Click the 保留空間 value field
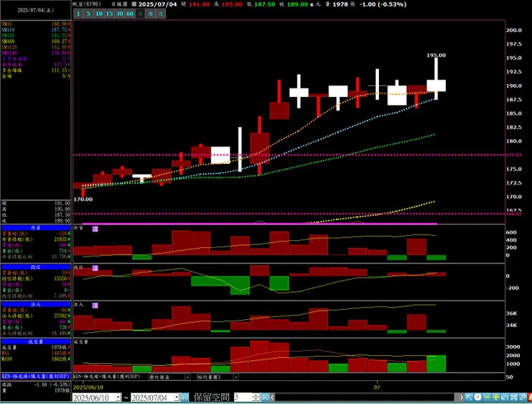Viewport: 532px width, 404px height. 243,398
